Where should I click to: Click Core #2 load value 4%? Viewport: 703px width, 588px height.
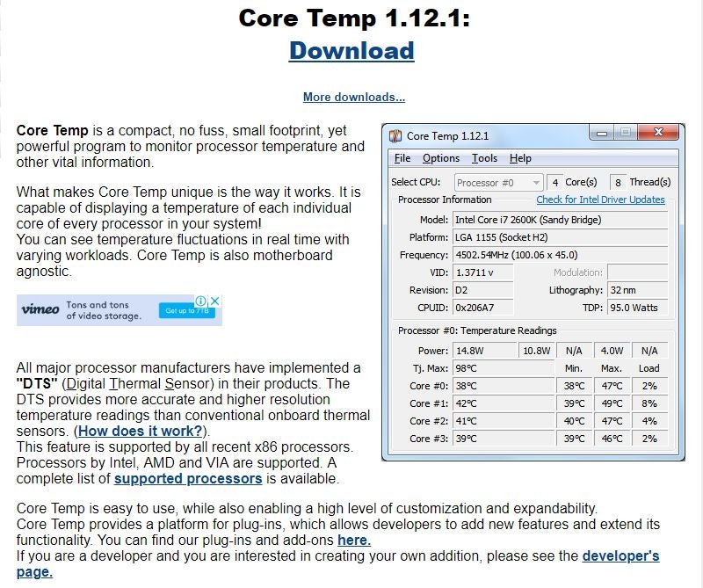point(649,421)
